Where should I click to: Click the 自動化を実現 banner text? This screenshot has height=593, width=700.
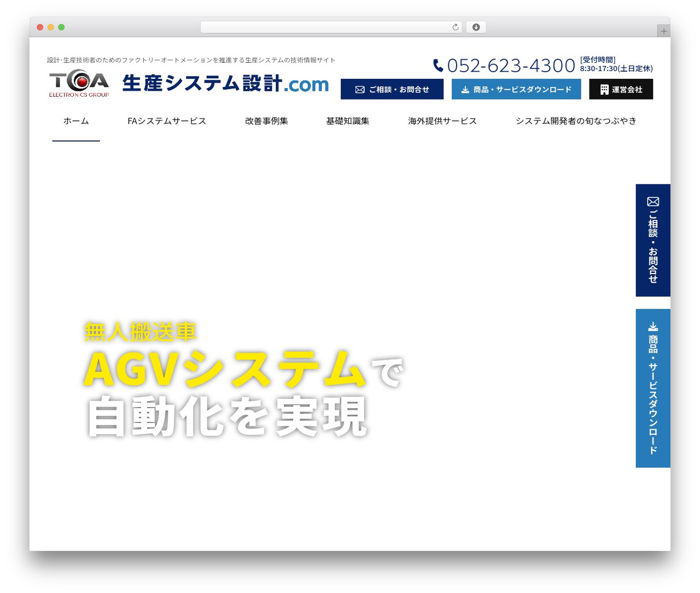227,417
